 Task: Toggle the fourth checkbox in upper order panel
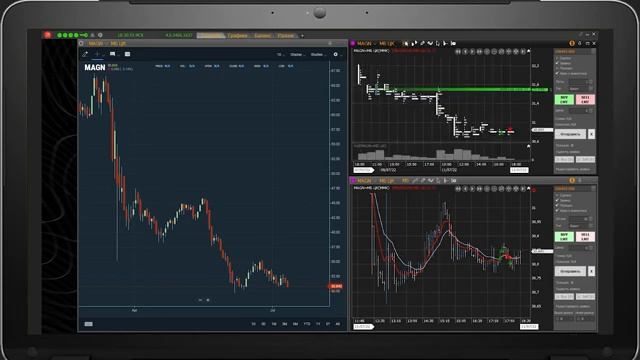557,73
